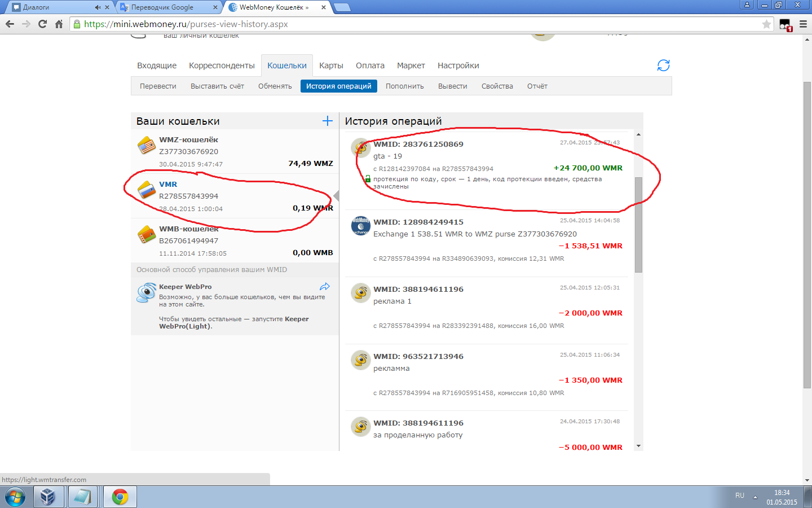Click the history list up arrow
Screen dimensions: 812x508
pos(638,134)
